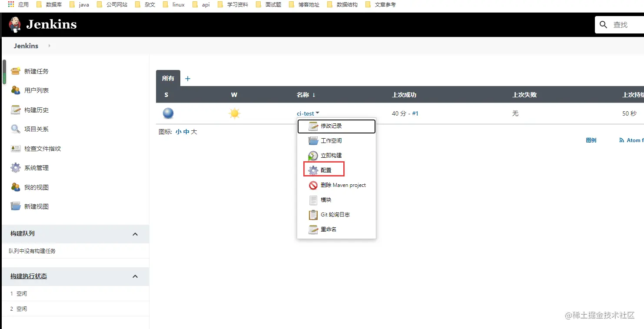Click the 新建任务 sidebar link
Screen dimensions: 644x329
click(x=37, y=71)
